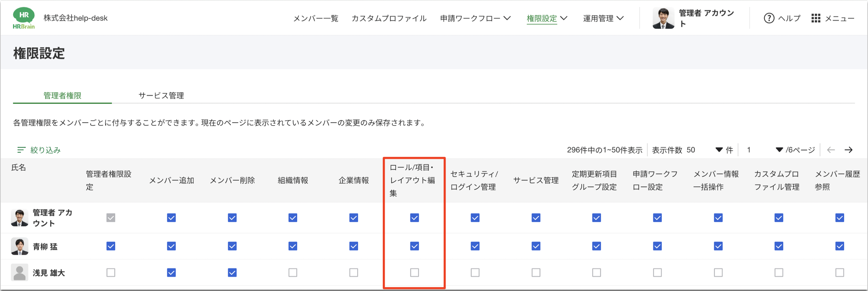
Task: Click 株式会社help-desk company name
Action: 76,18
